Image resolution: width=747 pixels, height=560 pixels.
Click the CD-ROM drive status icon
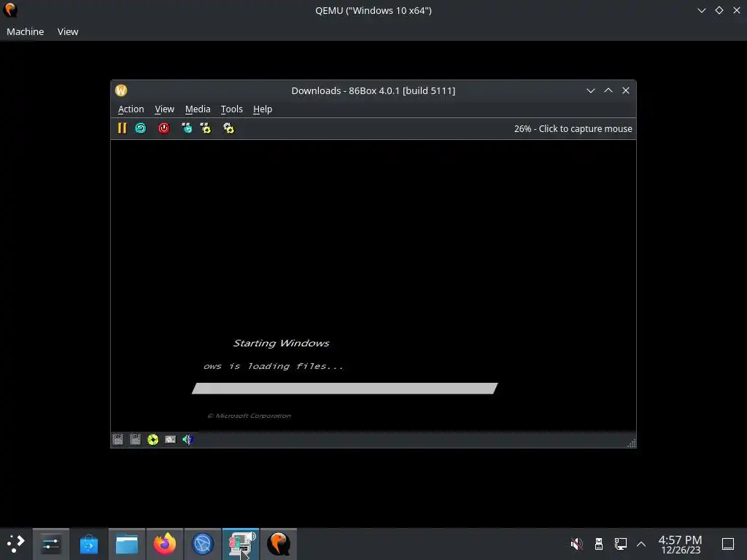click(153, 440)
